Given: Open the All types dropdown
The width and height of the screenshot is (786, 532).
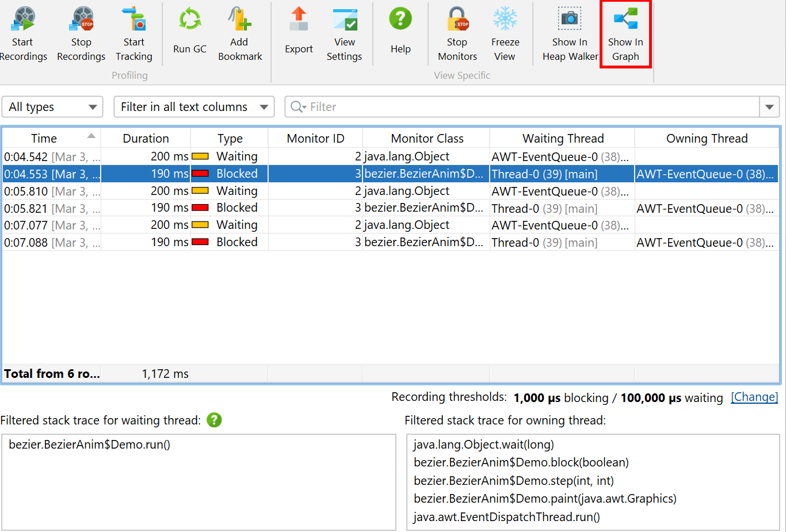Looking at the screenshot, I should (52, 107).
